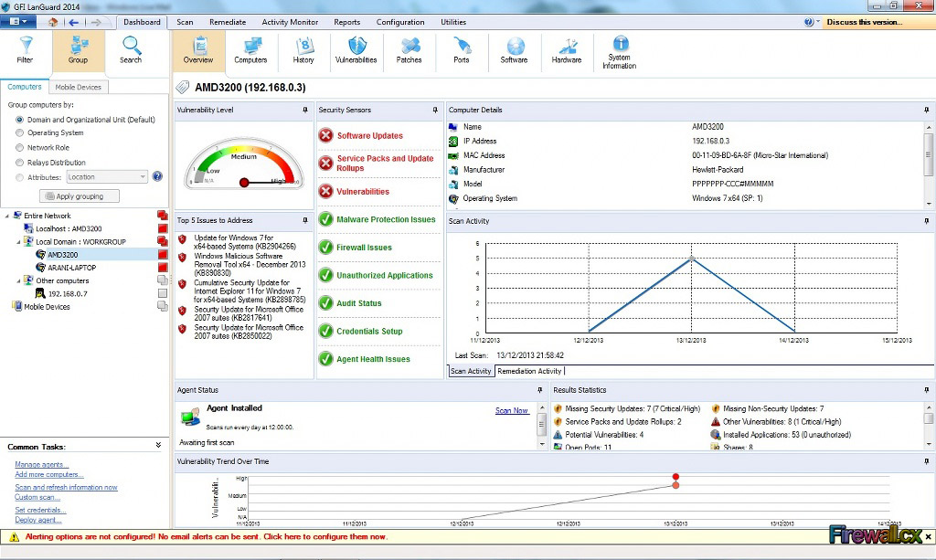936x560 pixels.
Task: Collapse the Other computers node
Action: coord(18,280)
